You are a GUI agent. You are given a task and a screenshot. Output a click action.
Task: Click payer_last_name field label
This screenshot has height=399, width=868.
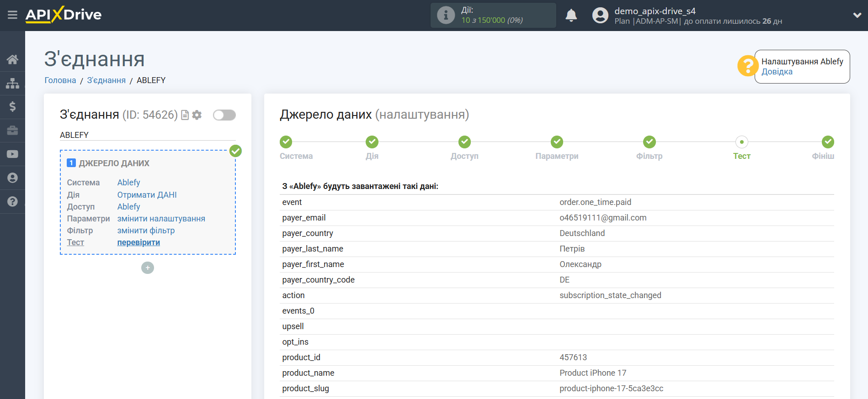313,249
